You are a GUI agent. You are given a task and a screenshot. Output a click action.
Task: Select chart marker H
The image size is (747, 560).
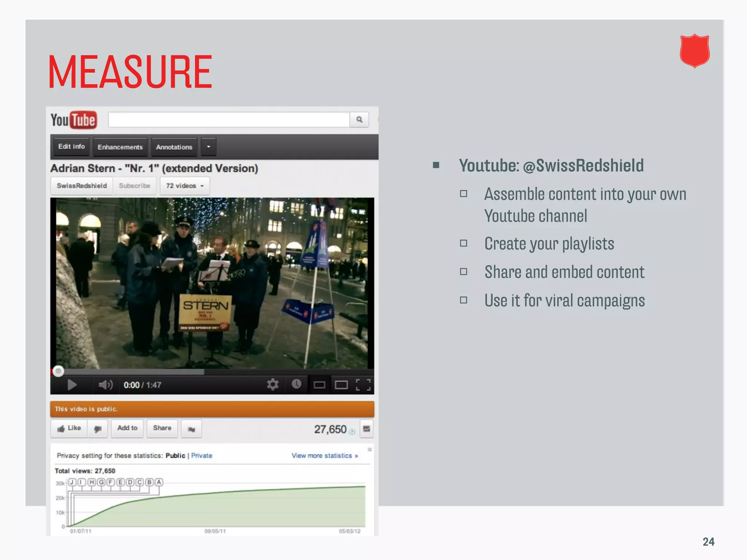point(92,482)
